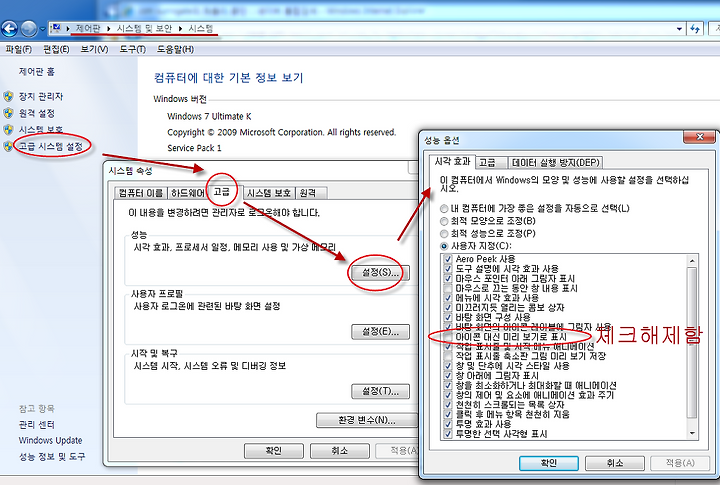Open the 편집(E) menu
The height and width of the screenshot is (485, 720).
pos(56,49)
